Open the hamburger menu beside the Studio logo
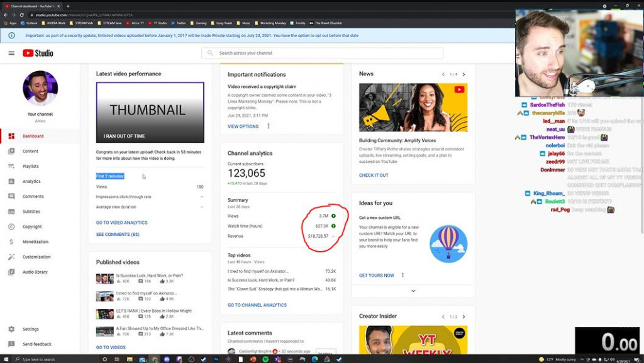644x363 pixels. (x=11, y=53)
